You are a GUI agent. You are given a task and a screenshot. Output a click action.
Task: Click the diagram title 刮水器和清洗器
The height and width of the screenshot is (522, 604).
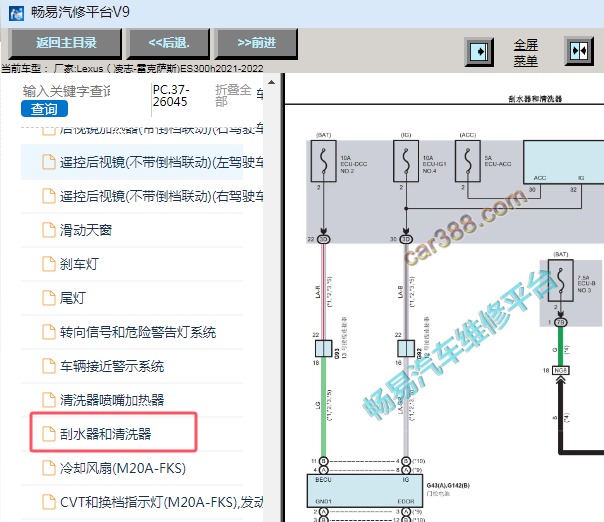pyautogui.click(x=535, y=99)
